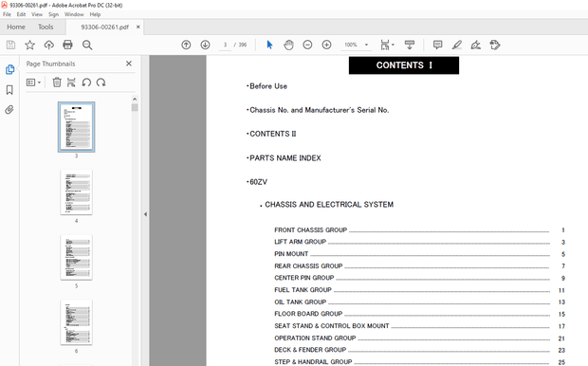Switch to the Tools tab
Viewport: 588px width, 366px height.
[46, 27]
